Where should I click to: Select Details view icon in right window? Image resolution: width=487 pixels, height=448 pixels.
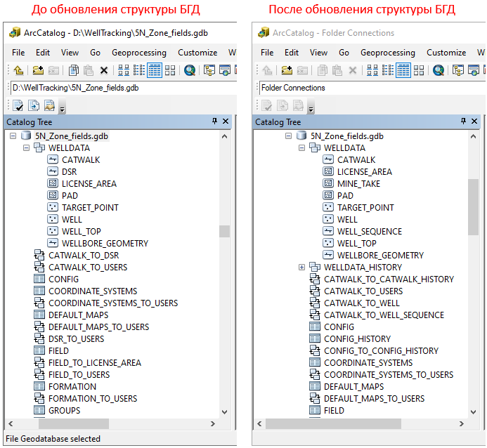click(403, 70)
